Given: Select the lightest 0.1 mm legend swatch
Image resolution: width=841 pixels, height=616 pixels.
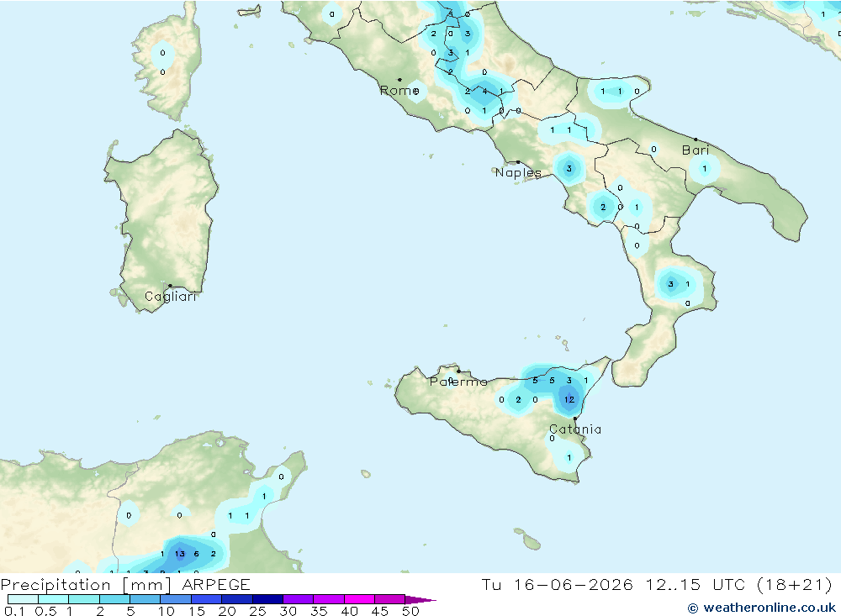Looking at the screenshot, I should pos(23,599).
